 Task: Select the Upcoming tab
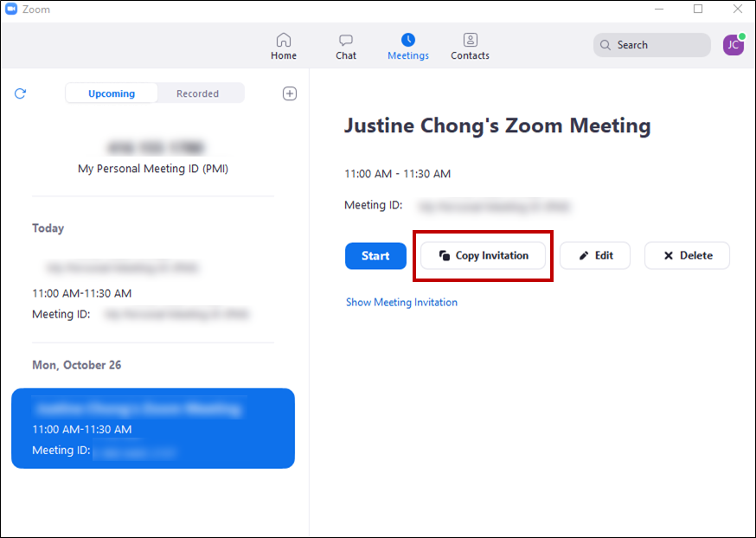pos(112,93)
